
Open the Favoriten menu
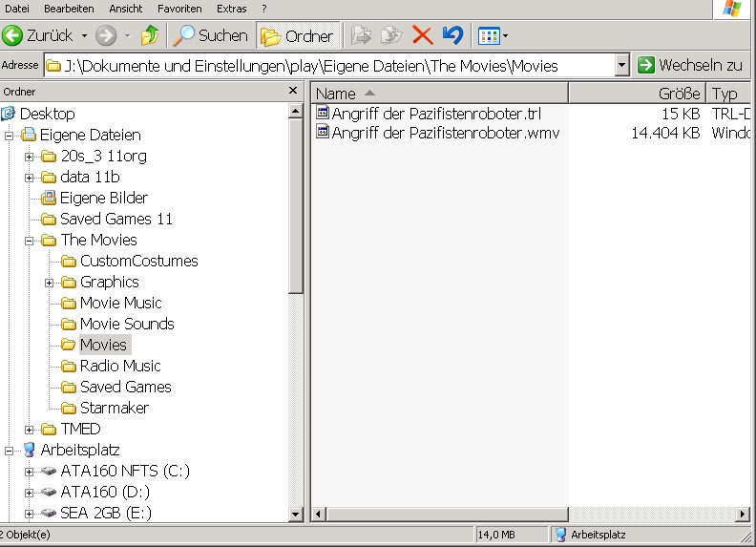coord(179,9)
